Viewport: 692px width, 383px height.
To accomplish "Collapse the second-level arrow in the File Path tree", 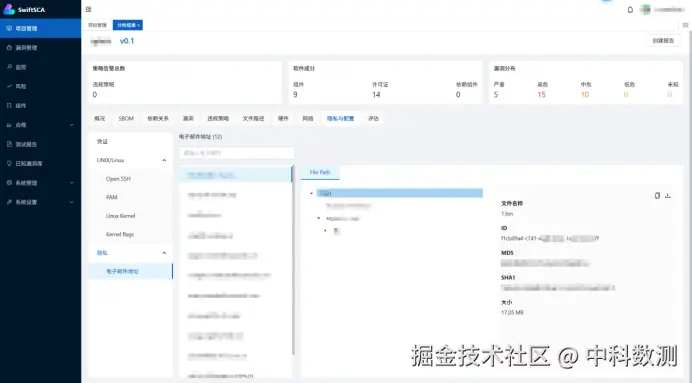I will pos(319,218).
